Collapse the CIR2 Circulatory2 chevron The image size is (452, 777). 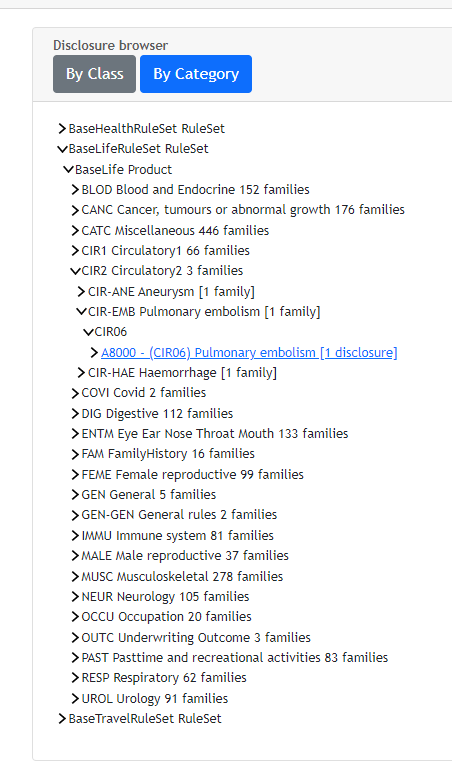pyautogui.click(x=75, y=271)
